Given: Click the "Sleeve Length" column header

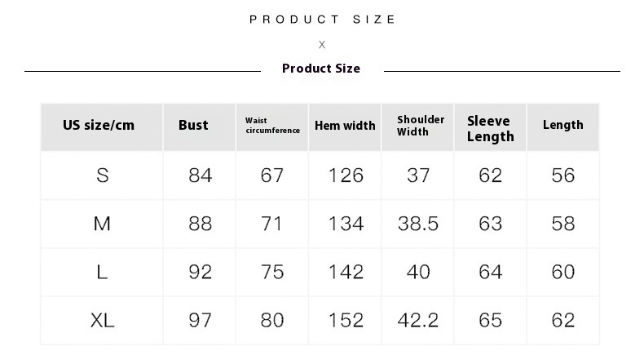Looking at the screenshot, I should (490, 129).
